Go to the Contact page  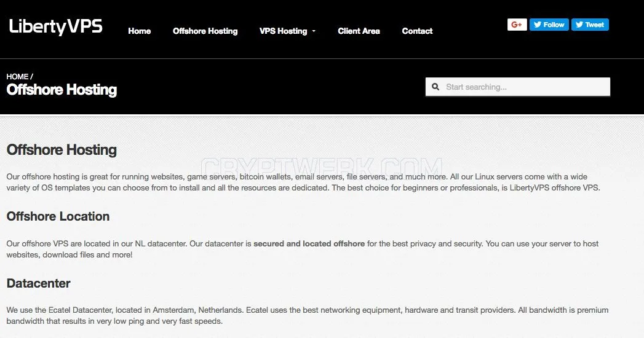[x=417, y=31]
